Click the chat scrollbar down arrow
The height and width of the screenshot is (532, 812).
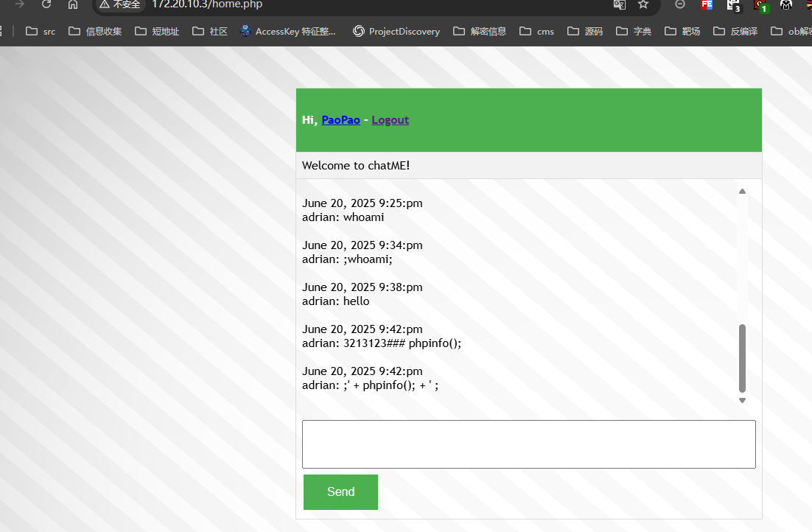click(x=742, y=401)
